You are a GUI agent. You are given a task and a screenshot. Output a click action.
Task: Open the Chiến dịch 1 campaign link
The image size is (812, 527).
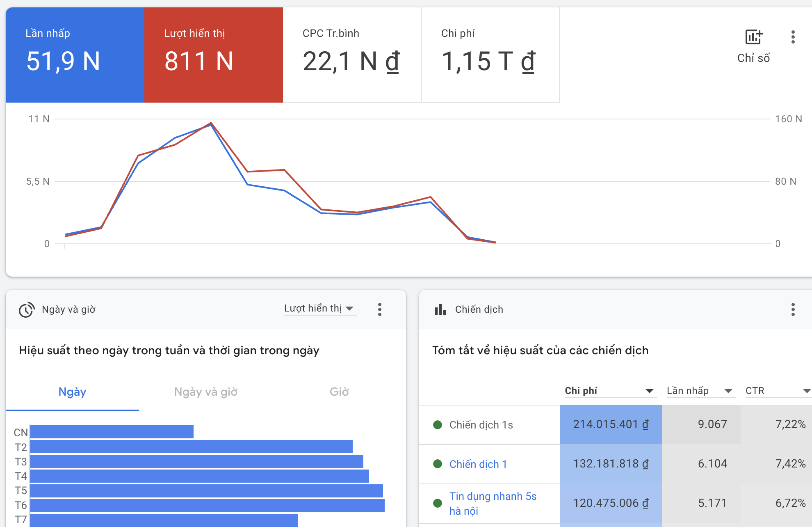pyautogui.click(x=478, y=464)
